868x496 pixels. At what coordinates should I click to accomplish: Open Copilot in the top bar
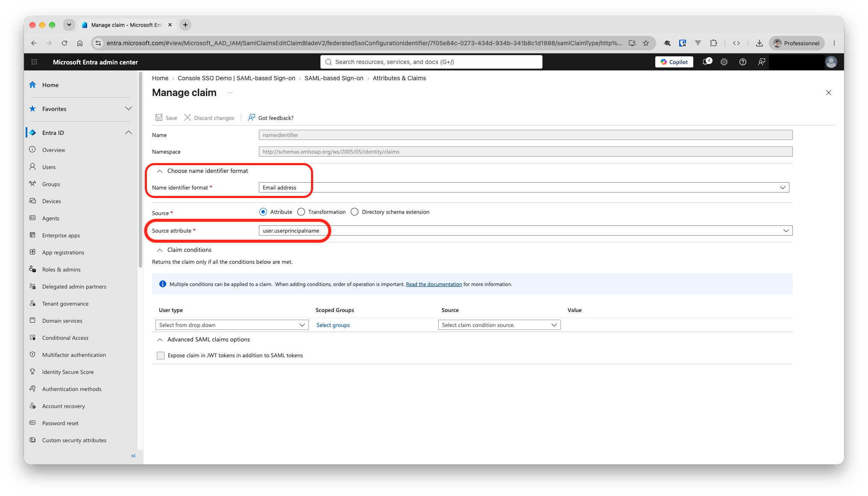point(674,62)
